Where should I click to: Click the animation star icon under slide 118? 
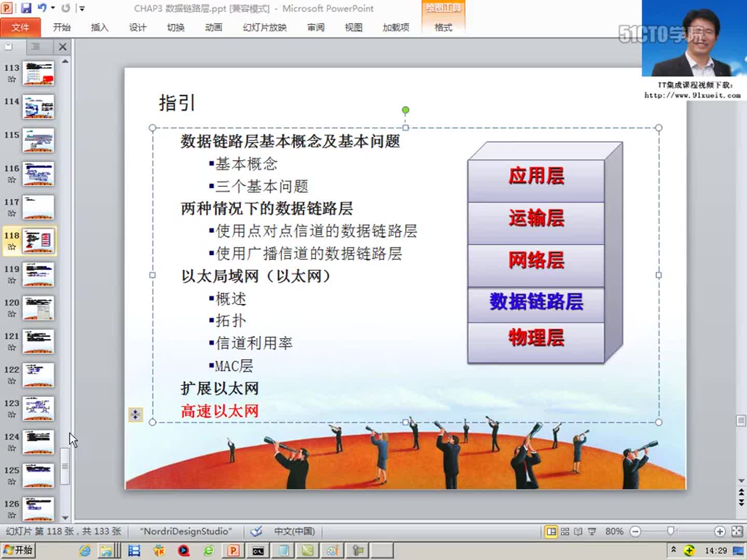(x=12, y=247)
